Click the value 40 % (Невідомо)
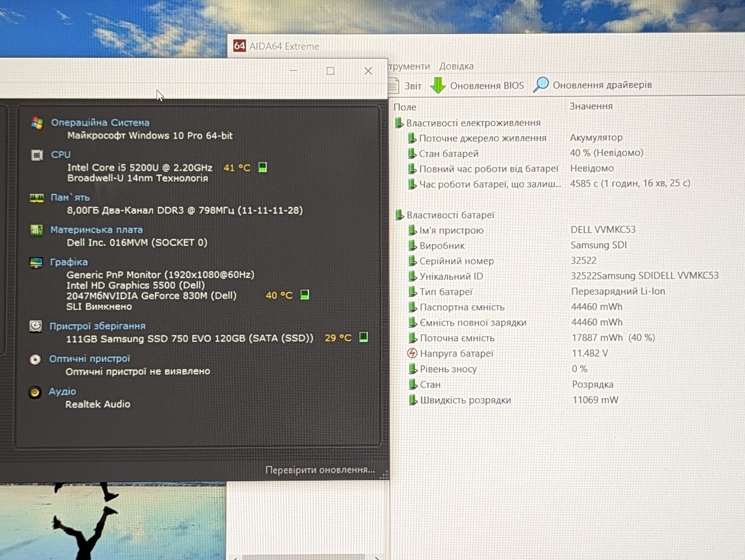This screenshot has height=560, width=745. 606,153
